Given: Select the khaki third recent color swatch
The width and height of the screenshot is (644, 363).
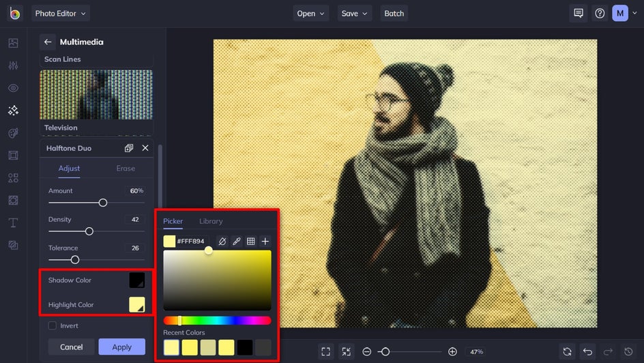Looking at the screenshot, I should (x=208, y=347).
